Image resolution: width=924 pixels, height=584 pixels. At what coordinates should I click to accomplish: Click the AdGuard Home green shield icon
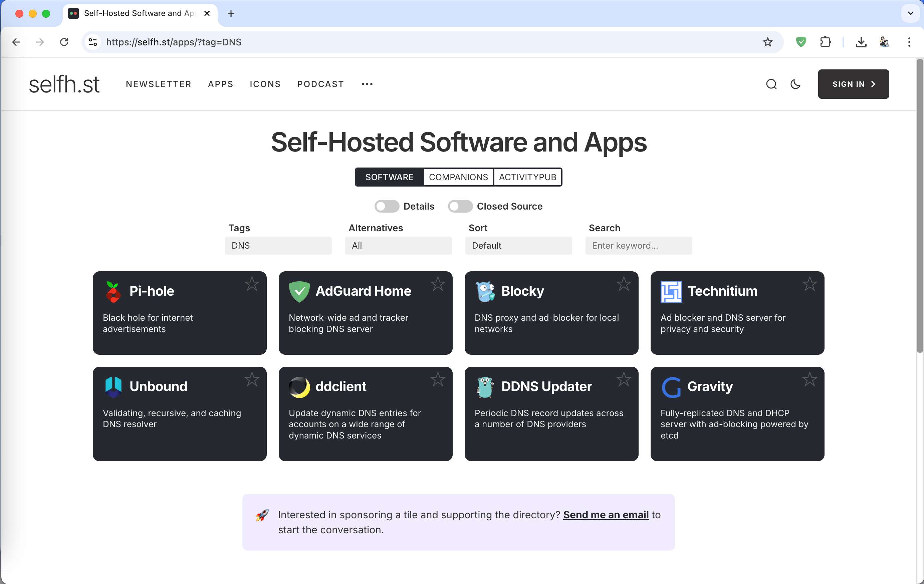click(x=299, y=292)
